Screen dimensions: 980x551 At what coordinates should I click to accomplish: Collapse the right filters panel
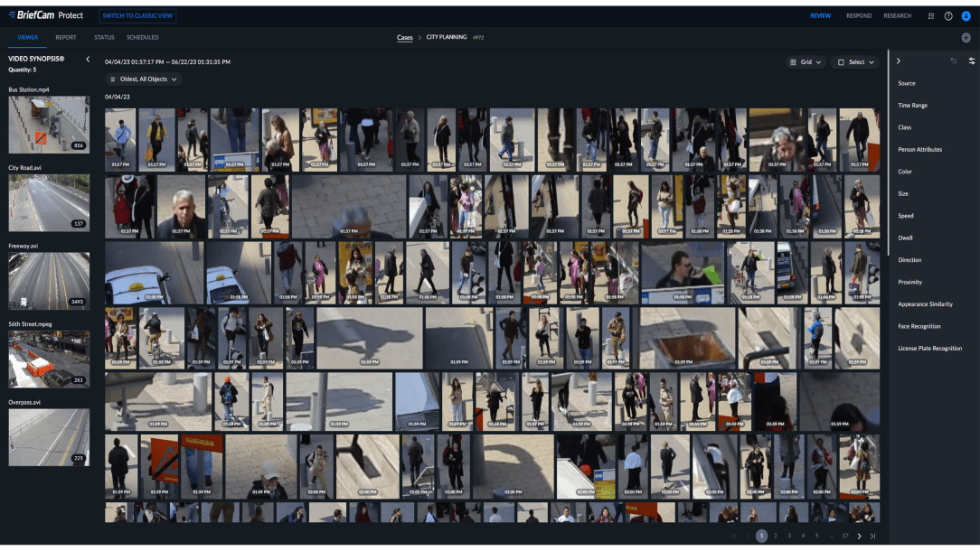click(x=898, y=61)
